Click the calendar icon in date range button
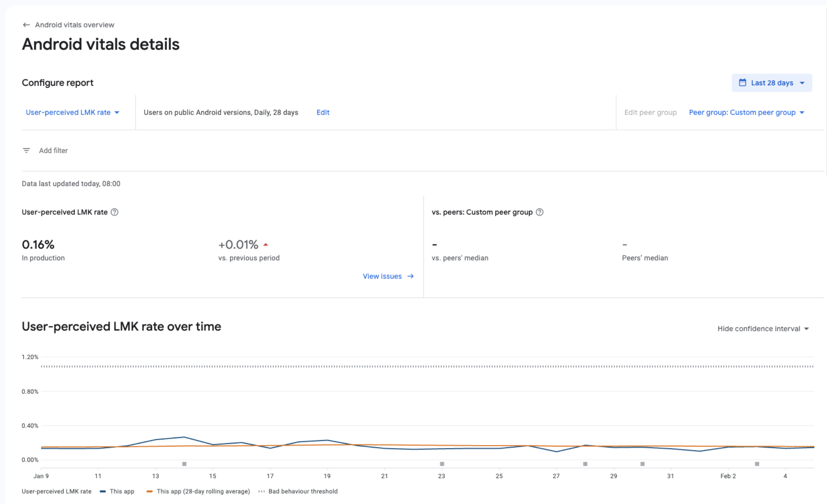The image size is (827, 504). (742, 83)
